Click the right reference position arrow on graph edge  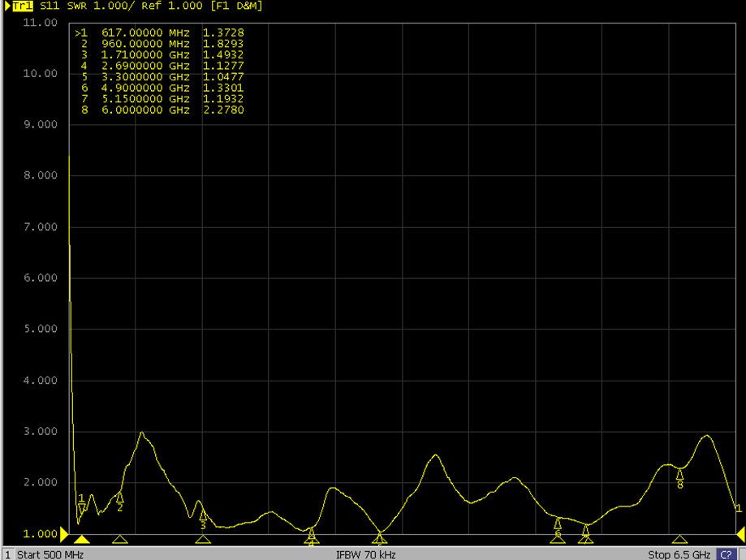pyautogui.click(x=741, y=534)
